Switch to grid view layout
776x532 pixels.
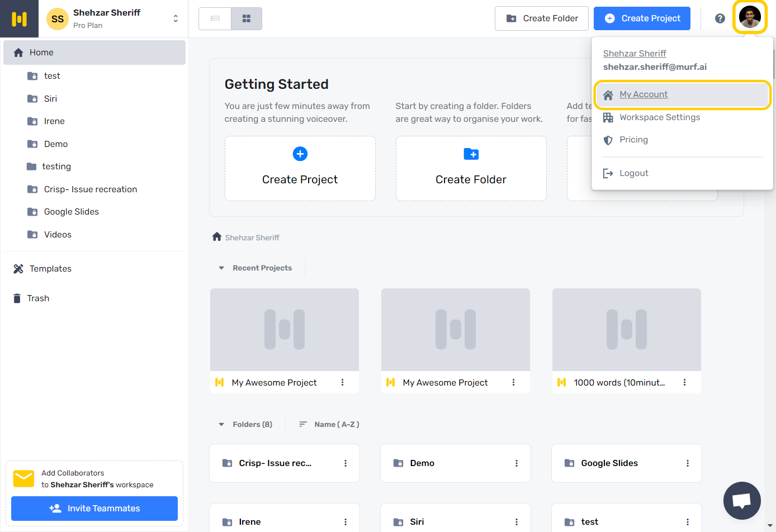point(247,18)
